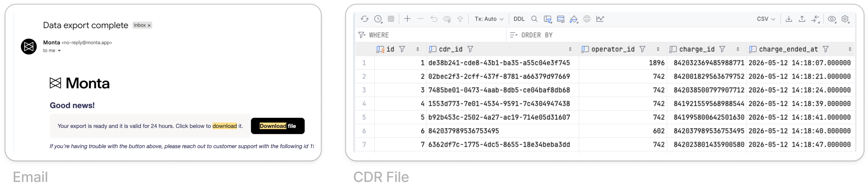Open the filter funnel on cdr_id column
This screenshot has width=868, height=187.
point(470,49)
